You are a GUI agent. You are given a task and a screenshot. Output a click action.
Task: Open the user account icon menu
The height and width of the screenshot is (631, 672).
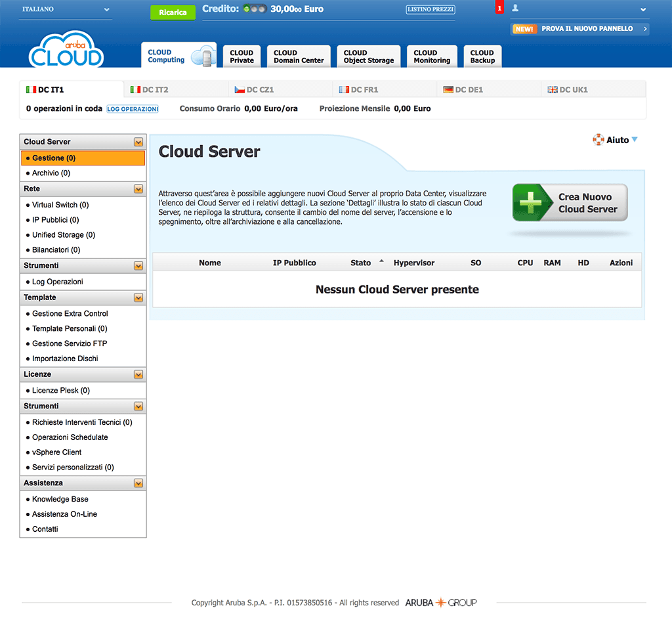click(515, 9)
